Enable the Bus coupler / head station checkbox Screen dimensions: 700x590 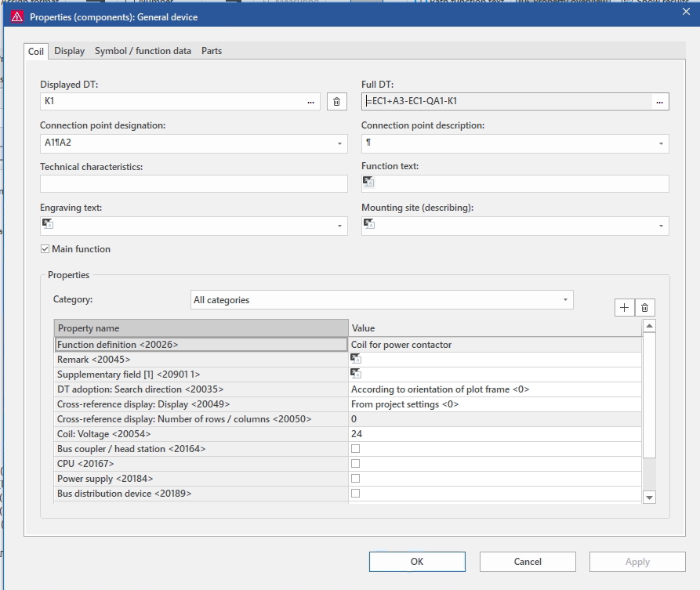(x=355, y=449)
